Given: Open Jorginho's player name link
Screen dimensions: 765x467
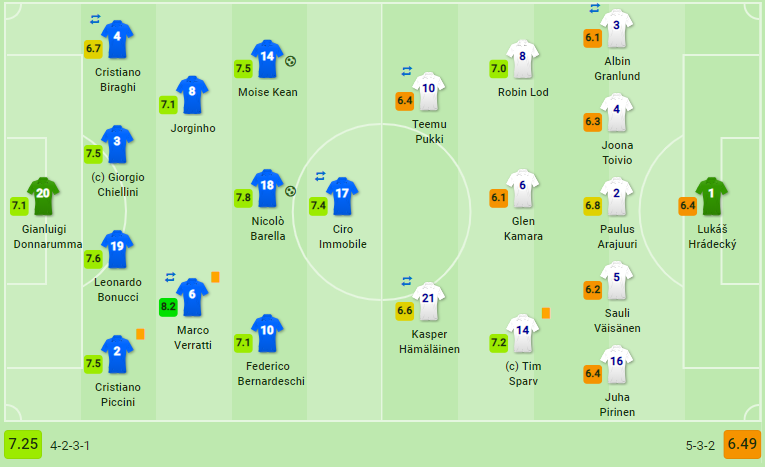Looking at the screenshot, I should pos(192,128).
